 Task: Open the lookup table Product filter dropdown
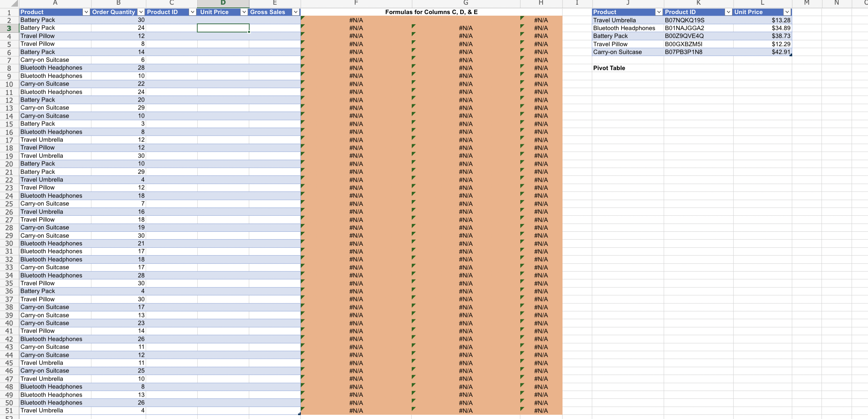tap(659, 12)
